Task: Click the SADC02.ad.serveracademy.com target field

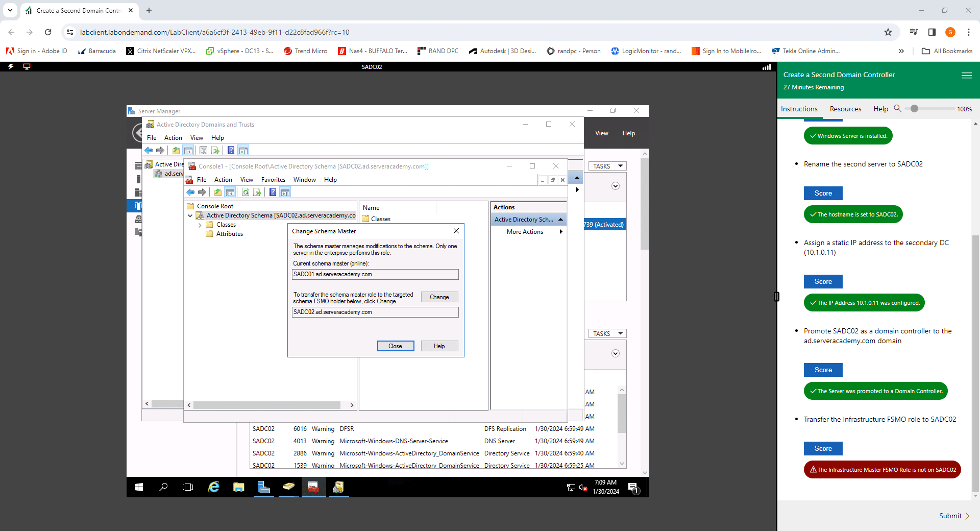Action: (375, 312)
